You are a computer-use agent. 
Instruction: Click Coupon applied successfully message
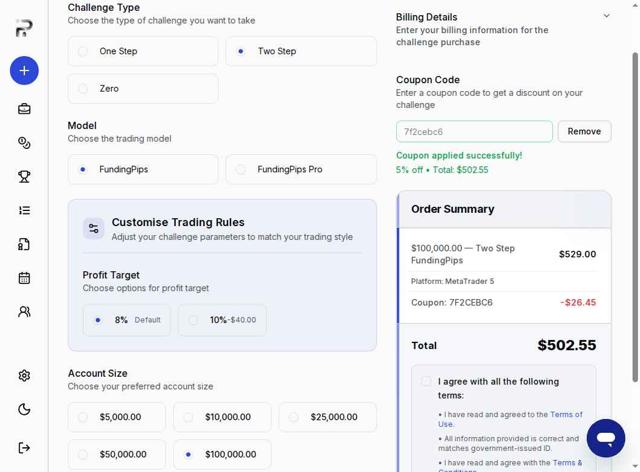coord(459,156)
